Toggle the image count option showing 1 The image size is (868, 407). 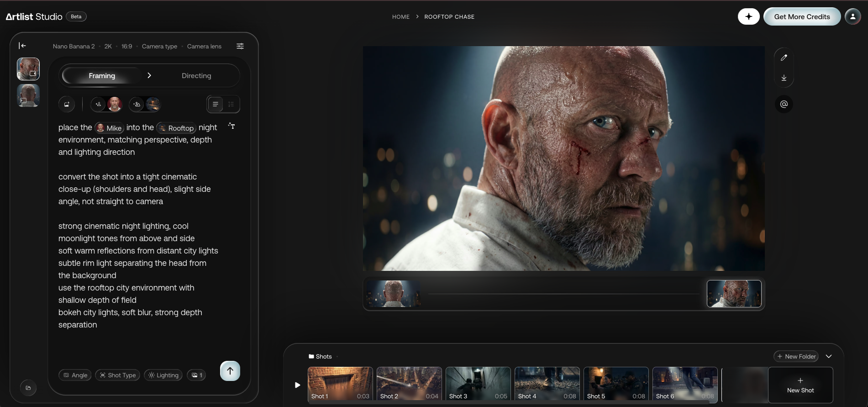(x=197, y=375)
